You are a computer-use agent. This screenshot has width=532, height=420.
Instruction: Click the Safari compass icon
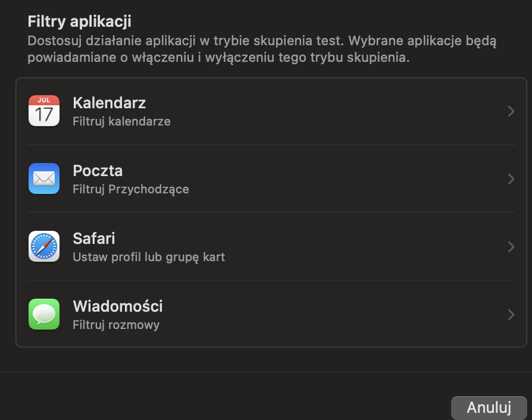point(44,246)
